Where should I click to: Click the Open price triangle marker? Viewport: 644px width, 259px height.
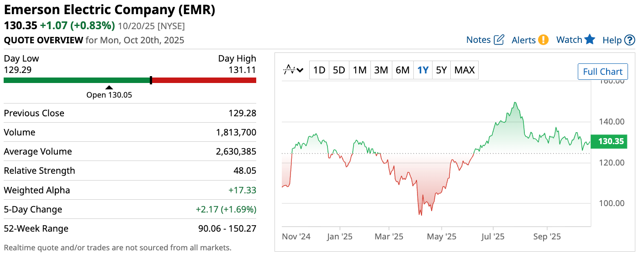[x=109, y=88]
